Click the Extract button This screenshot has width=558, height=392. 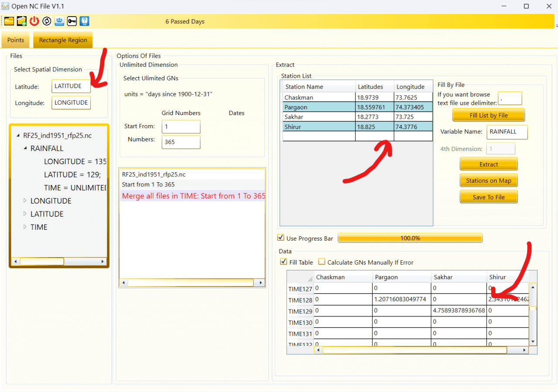(x=489, y=164)
